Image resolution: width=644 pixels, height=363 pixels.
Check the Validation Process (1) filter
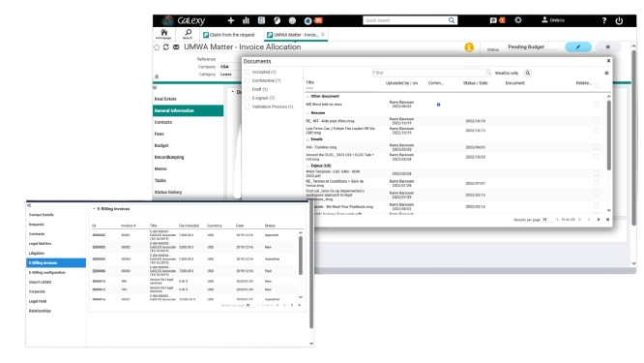[248, 106]
